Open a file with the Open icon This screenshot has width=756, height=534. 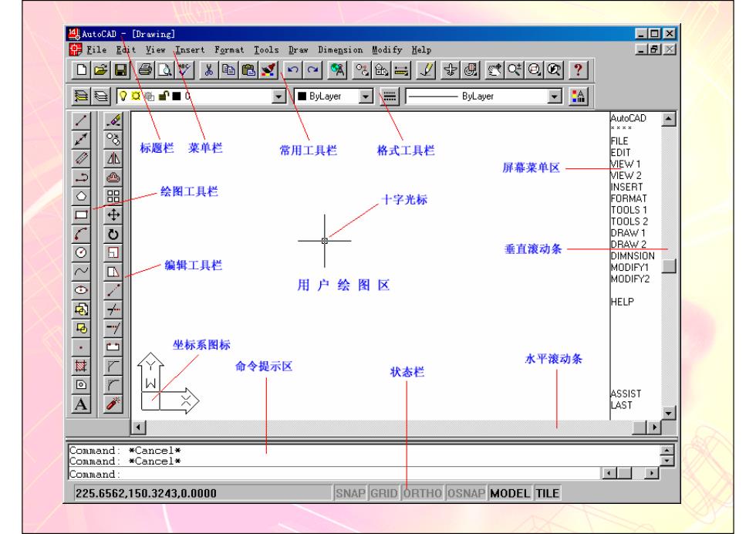point(101,70)
